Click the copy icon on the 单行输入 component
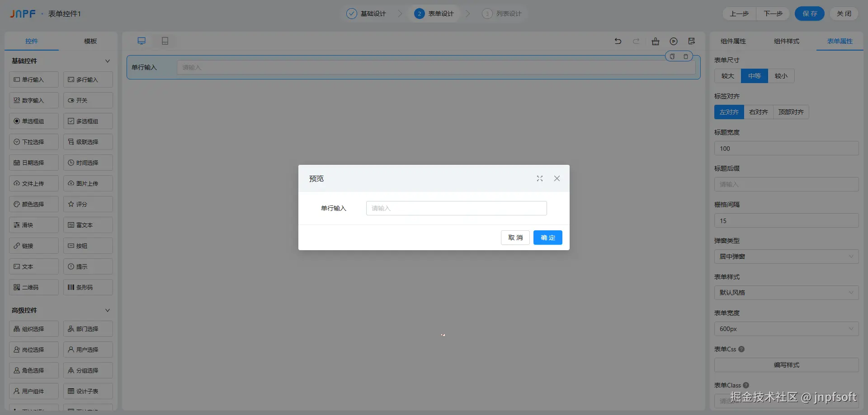 672,56
